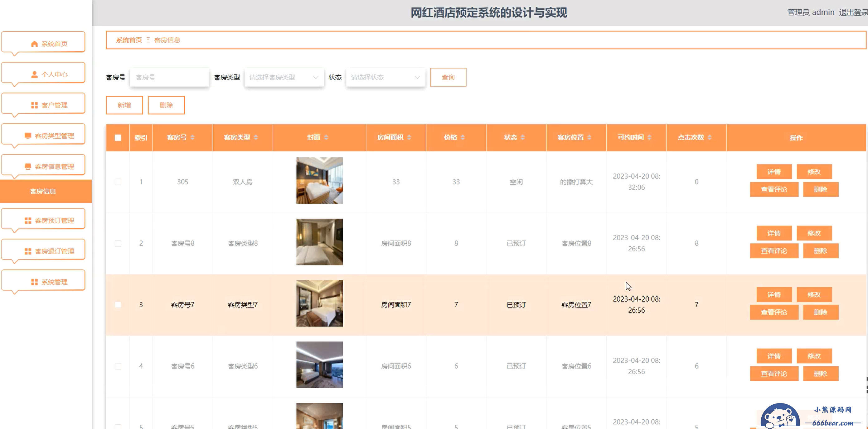Delete the 客房号6 row
Image resolution: width=868 pixels, height=429 pixels.
tap(821, 374)
